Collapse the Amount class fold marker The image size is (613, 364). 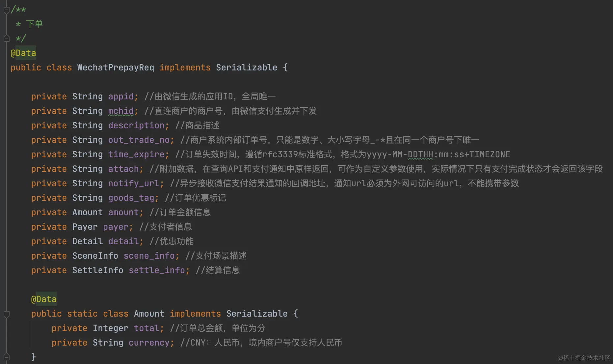point(6,314)
